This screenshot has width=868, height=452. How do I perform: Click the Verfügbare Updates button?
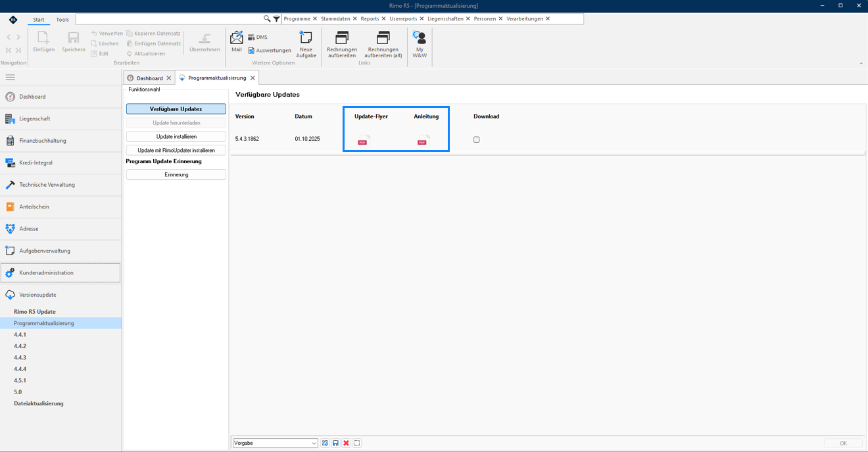tap(176, 109)
